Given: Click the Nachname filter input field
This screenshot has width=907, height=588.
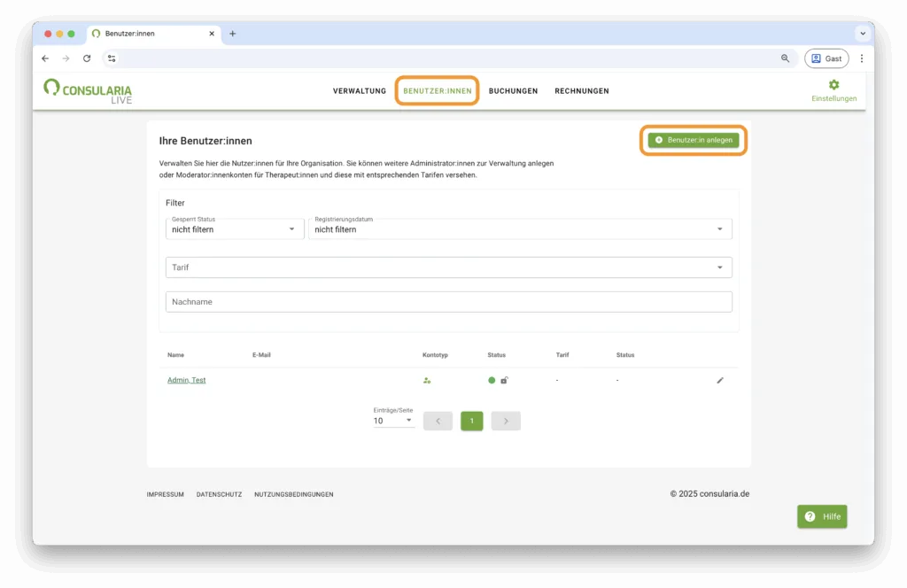Looking at the screenshot, I should [x=448, y=302].
